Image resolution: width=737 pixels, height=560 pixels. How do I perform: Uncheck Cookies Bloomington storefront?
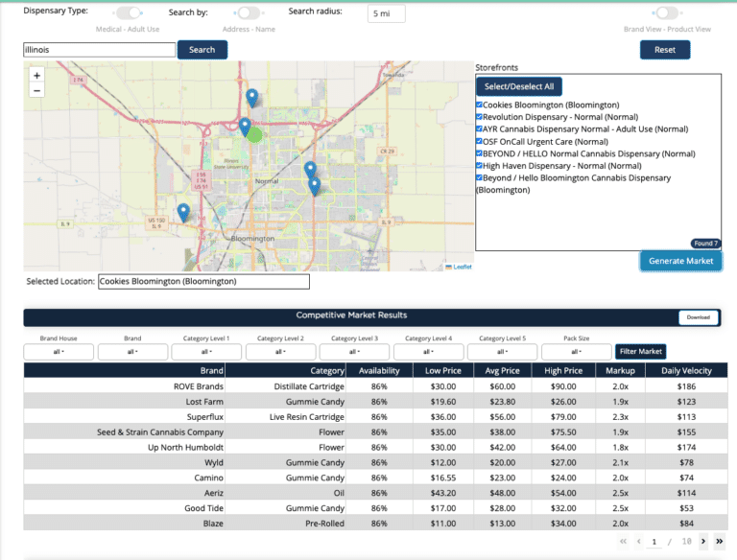pos(479,105)
